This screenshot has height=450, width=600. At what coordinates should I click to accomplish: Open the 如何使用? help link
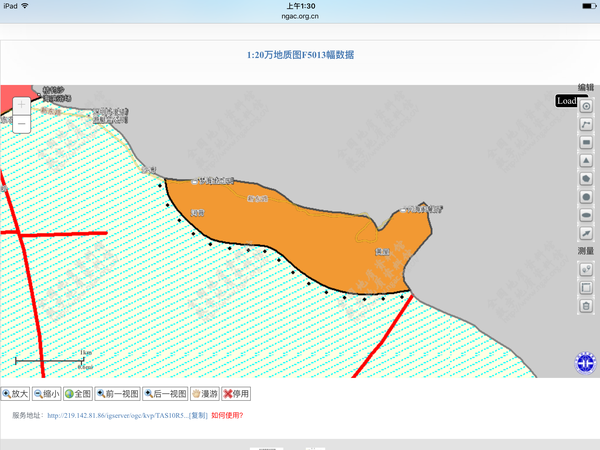[x=227, y=416]
